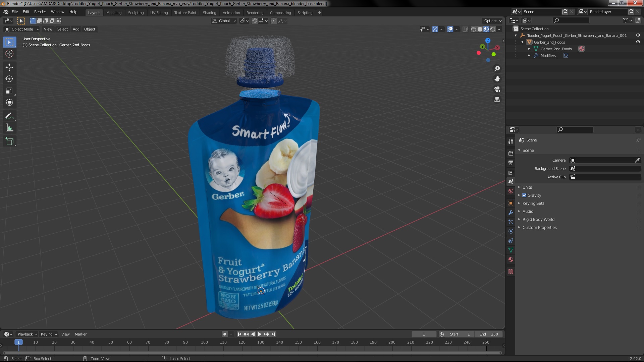
Task: Select the Move tool
Action: pyautogui.click(x=9, y=67)
